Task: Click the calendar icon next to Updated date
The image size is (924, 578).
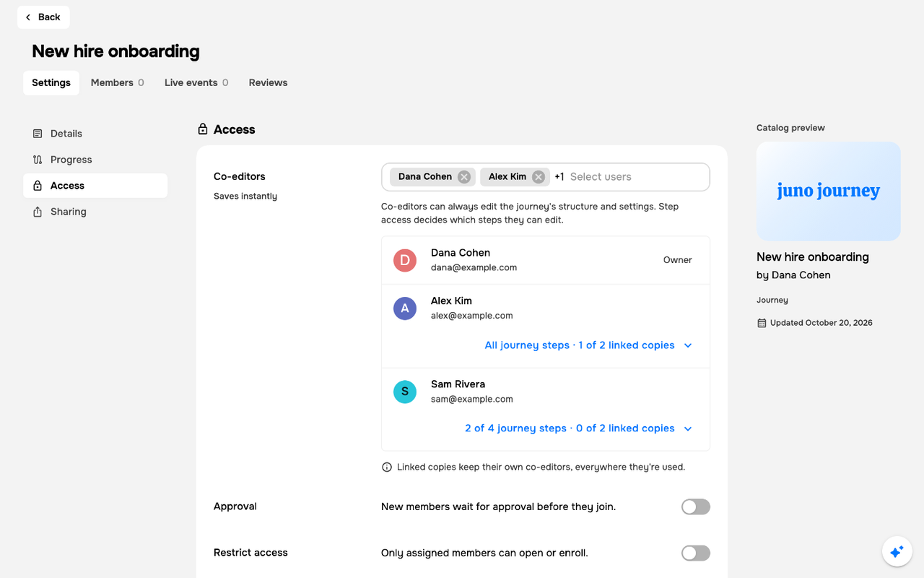Action: click(762, 323)
